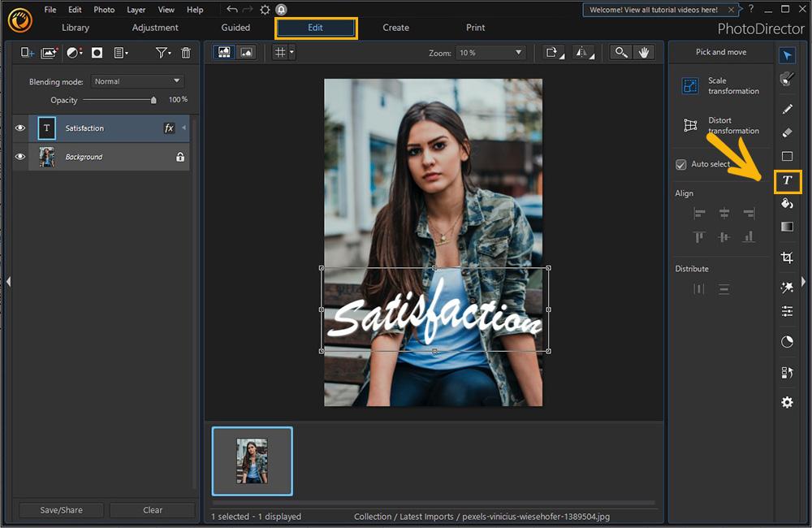Open the Blending mode dropdown

coord(137,80)
